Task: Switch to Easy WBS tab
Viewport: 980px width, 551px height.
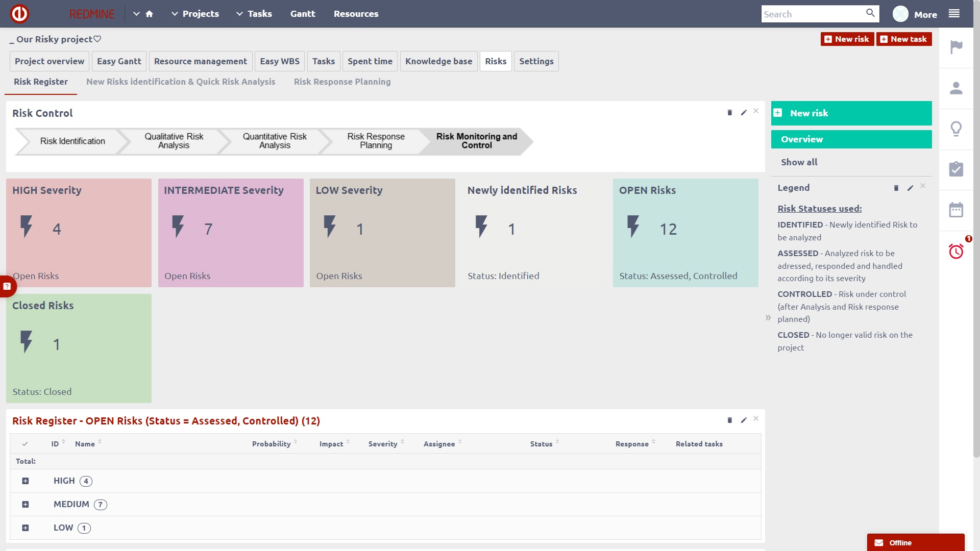Action: pos(280,61)
